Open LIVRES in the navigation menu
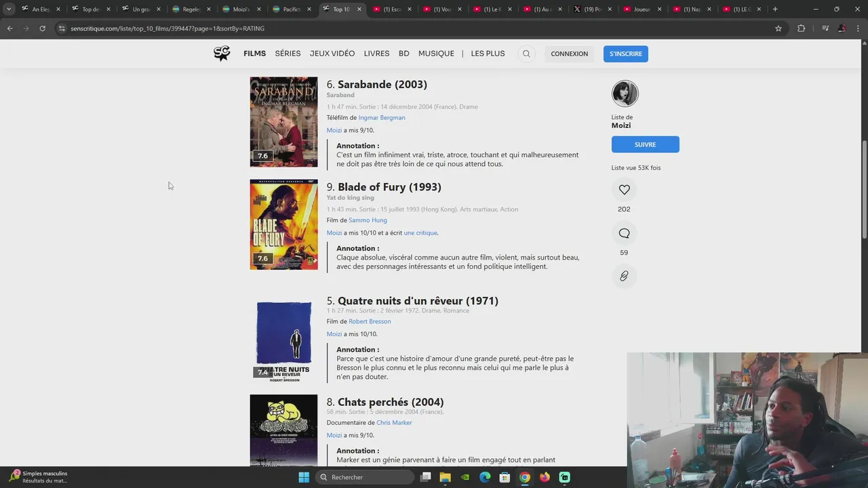This screenshot has width=868, height=488. [x=376, y=54]
